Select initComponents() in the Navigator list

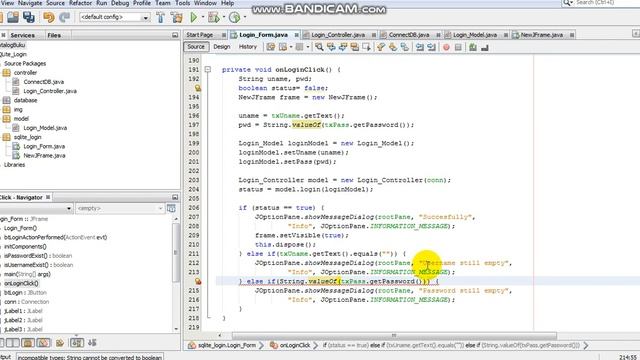(x=25, y=247)
